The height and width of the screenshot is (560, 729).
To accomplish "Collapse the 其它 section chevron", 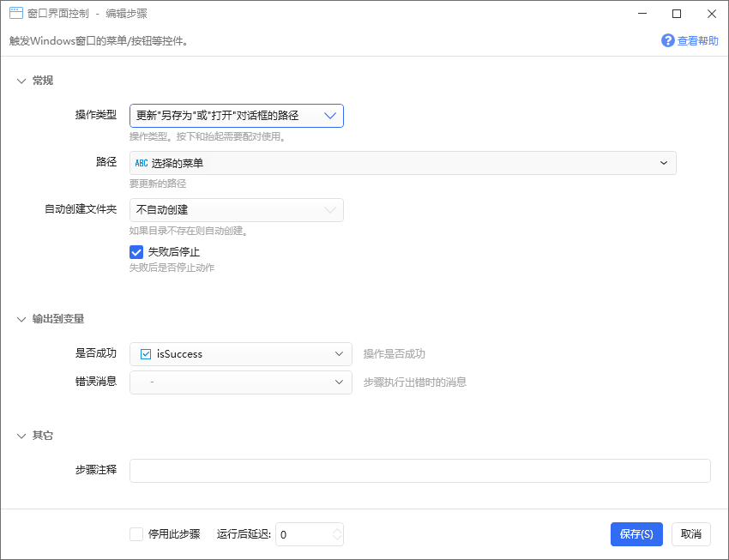I will click(x=21, y=436).
